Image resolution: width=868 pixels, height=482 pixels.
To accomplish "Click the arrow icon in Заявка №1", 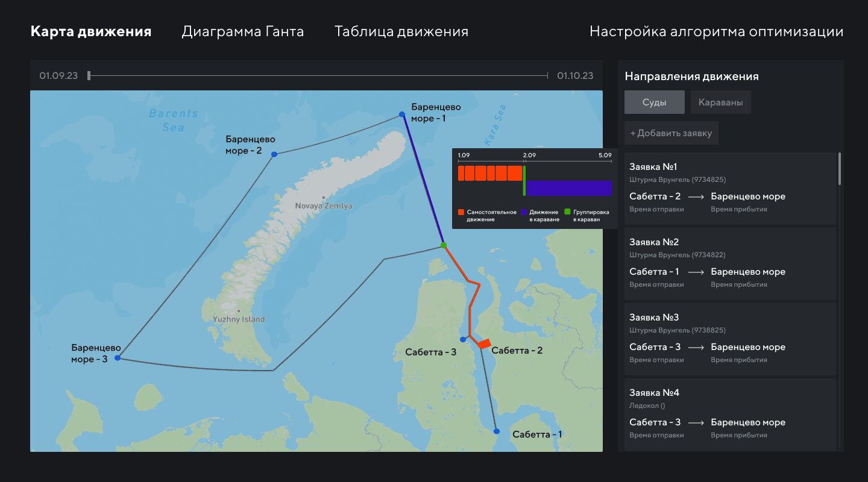I will (696, 196).
